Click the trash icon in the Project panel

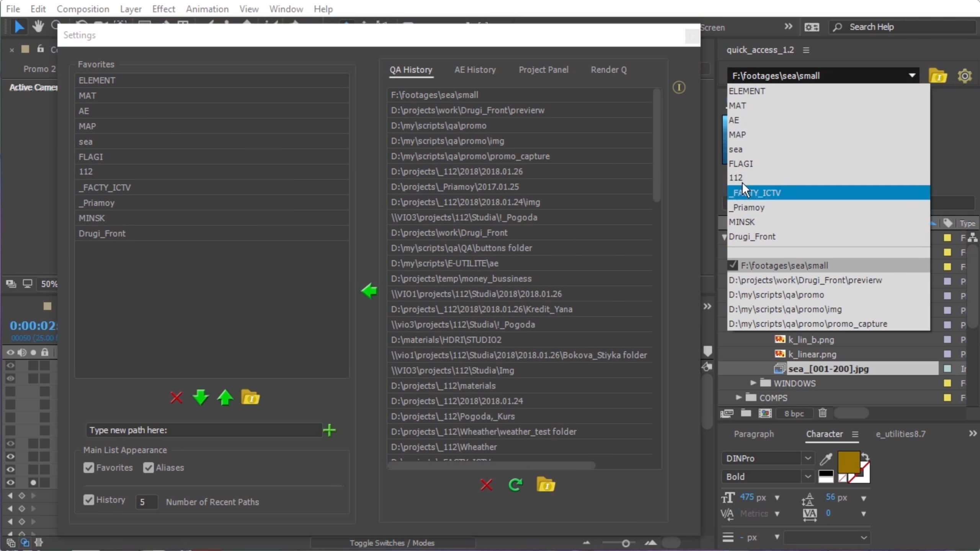coord(822,413)
